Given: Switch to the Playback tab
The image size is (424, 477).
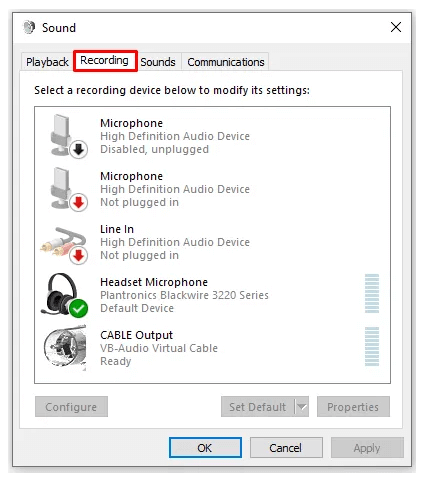Looking at the screenshot, I should tap(47, 62).
